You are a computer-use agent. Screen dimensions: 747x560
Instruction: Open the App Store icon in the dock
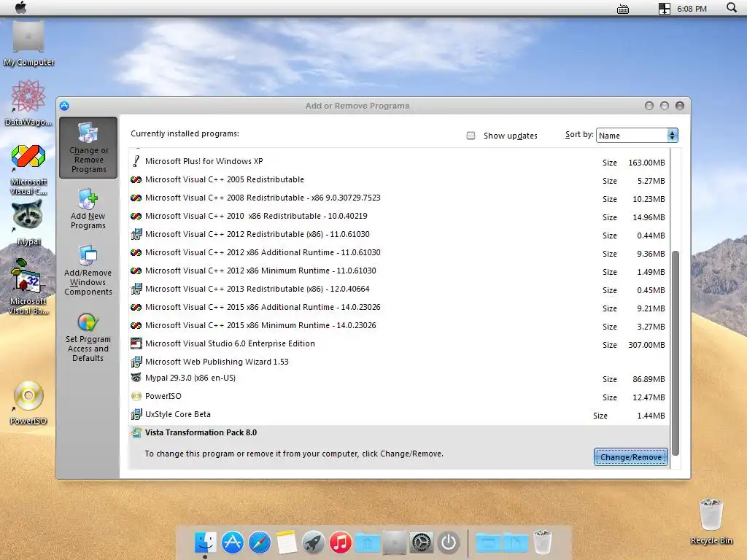coord(233,542)
